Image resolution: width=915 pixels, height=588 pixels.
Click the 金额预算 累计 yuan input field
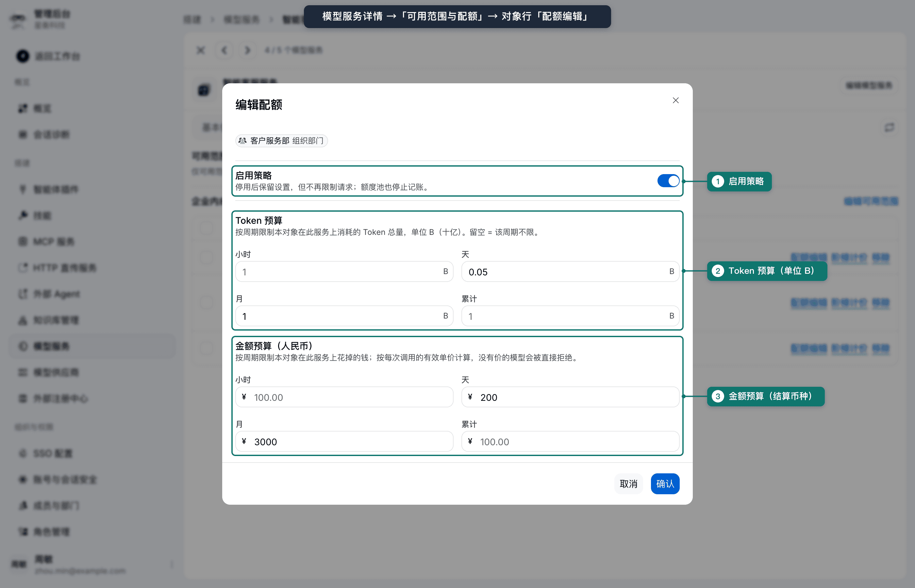(x=570, y=441)
